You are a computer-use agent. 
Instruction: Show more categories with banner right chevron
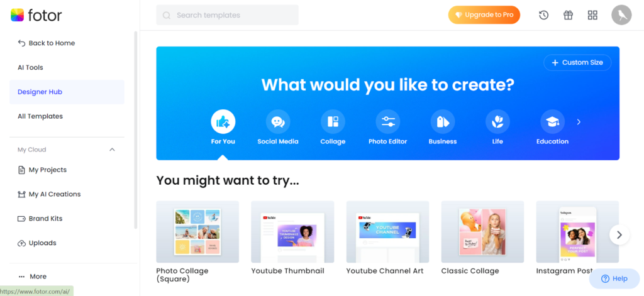tap(579, 122)
